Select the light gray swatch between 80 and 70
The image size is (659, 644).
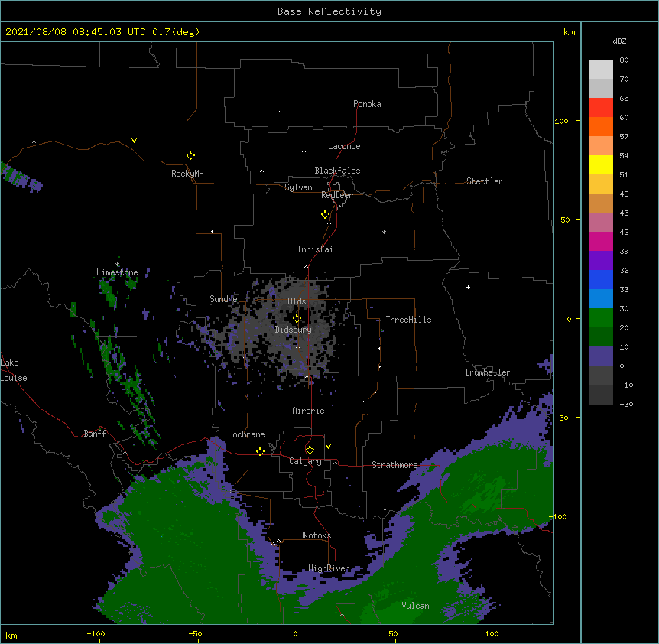pyautogui.click(x=601, y=70)
